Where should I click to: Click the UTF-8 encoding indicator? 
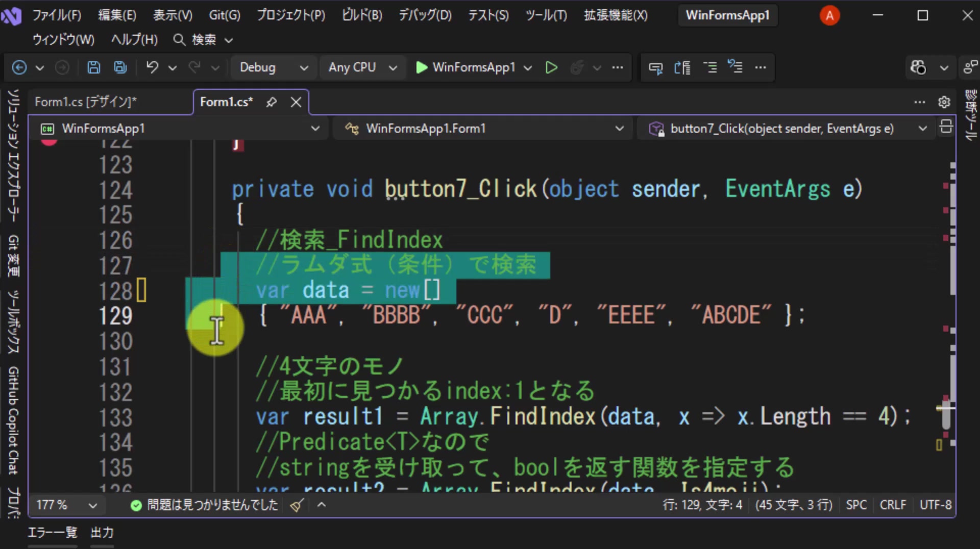[936, 505]
